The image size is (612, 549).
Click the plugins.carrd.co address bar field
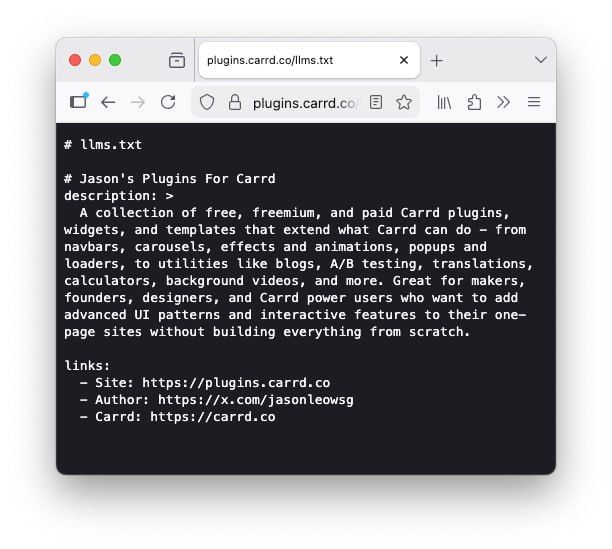tap(304, 103)
